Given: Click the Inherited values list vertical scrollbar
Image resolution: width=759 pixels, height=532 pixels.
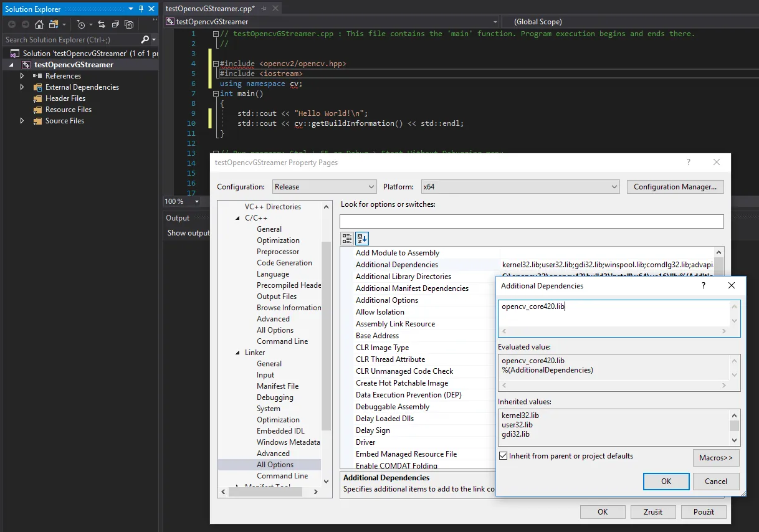Looking at the screenshot, I should [x=735, y=427].
